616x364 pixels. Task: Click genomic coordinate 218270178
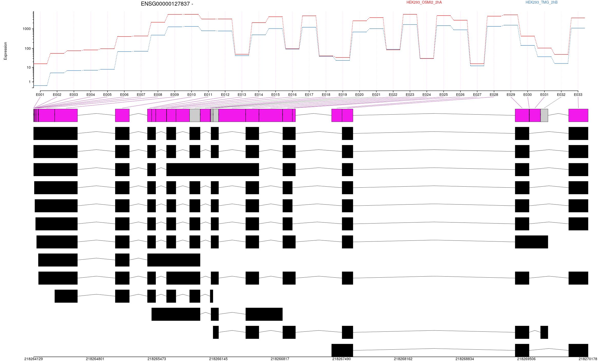pos(588,359)
